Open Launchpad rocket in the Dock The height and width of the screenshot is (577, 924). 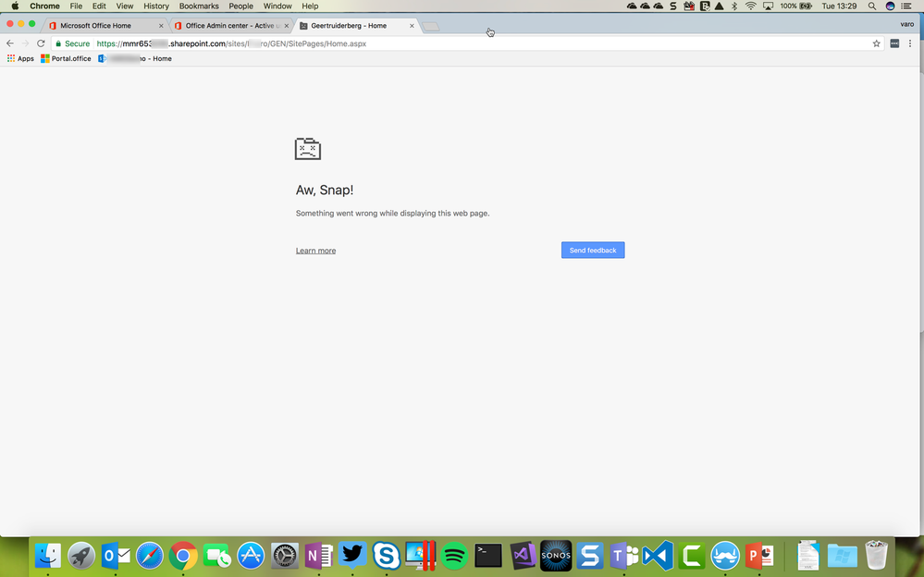(x=81, y=556)
